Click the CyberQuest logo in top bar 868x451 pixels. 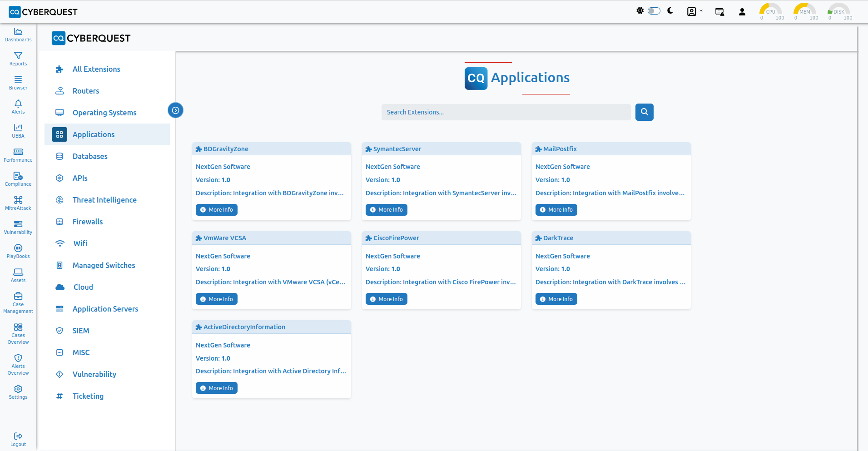(43, 12)
